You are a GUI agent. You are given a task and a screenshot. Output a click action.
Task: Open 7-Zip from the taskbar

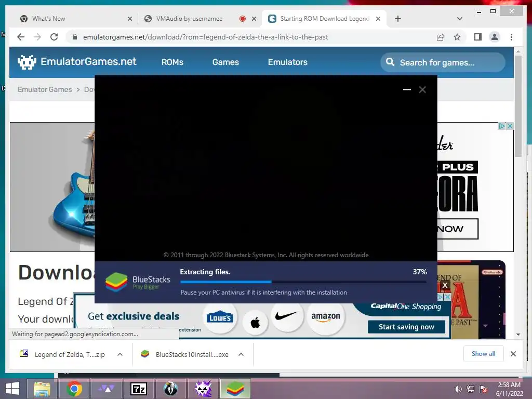click(x=138, y=389)
